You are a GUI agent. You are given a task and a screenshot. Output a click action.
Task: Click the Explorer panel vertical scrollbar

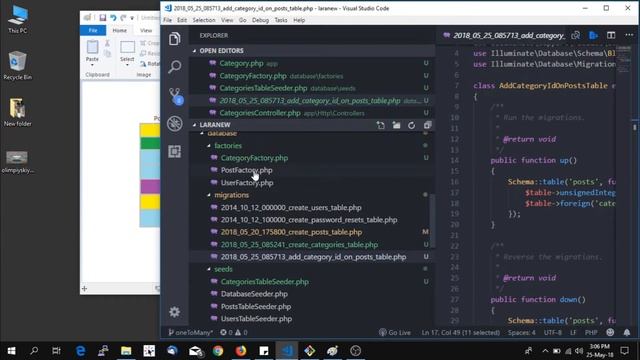432,220
